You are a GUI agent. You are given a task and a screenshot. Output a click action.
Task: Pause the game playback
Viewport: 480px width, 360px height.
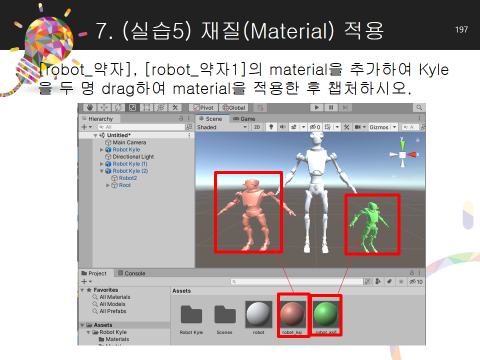click(331, 107)
